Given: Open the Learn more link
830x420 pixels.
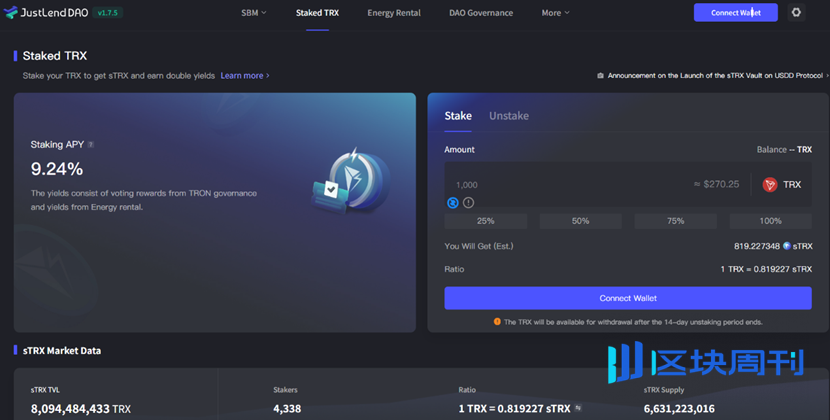Looking at the screenshot, I should pyautogui.click(x=245, y=76).
